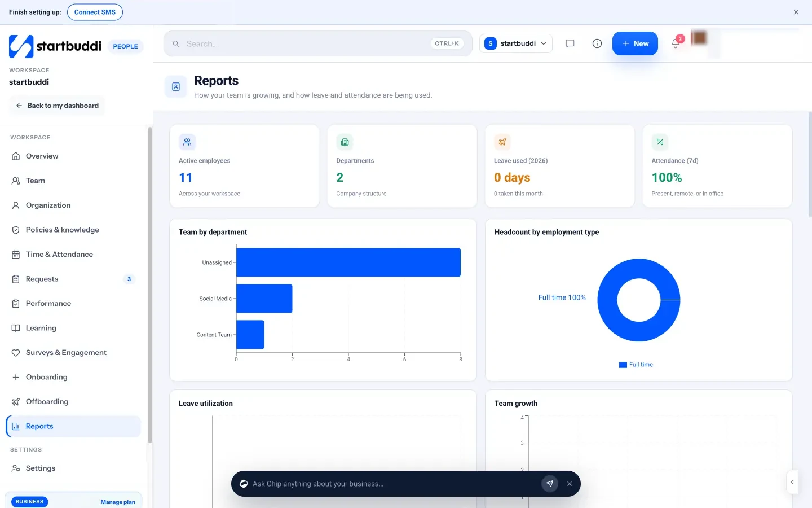Open Offboarding

pyautogui.click(x=73, y=402)
